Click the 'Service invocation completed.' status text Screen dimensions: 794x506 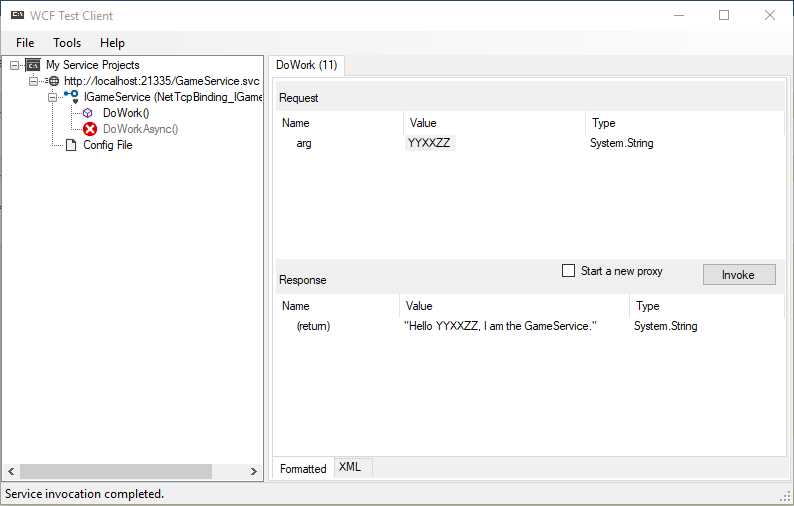84,494
